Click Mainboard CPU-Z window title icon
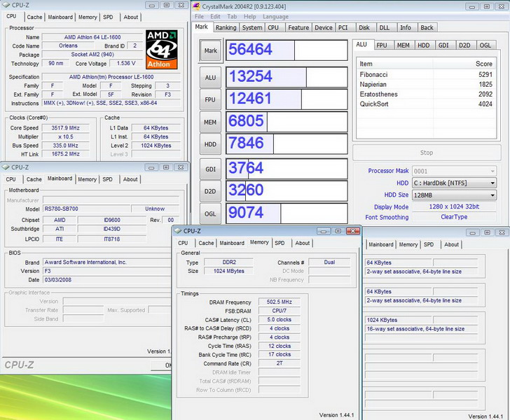 pos(6,167)
